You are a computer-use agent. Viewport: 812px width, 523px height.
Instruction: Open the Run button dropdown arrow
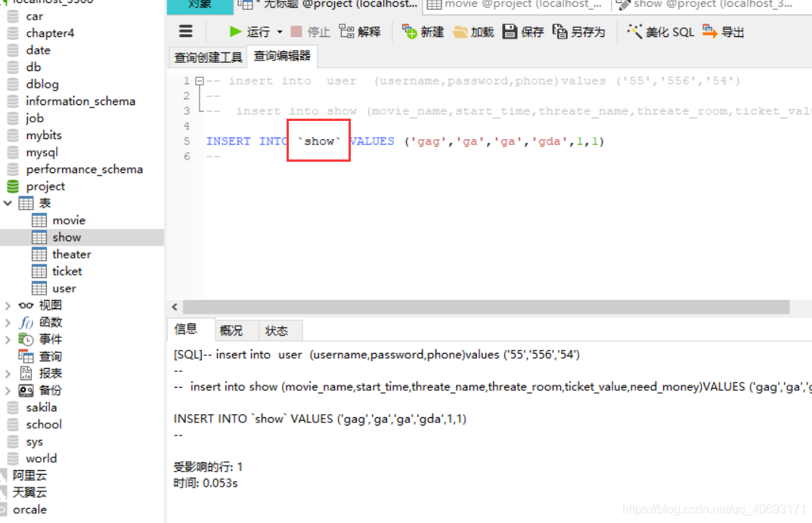coord(280,32)
